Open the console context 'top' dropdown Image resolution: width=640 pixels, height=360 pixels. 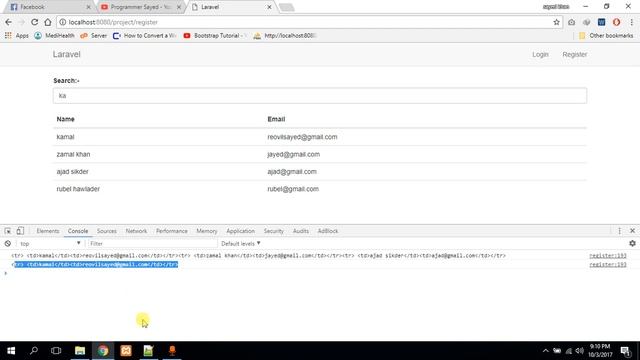click(x=50, y=244)
